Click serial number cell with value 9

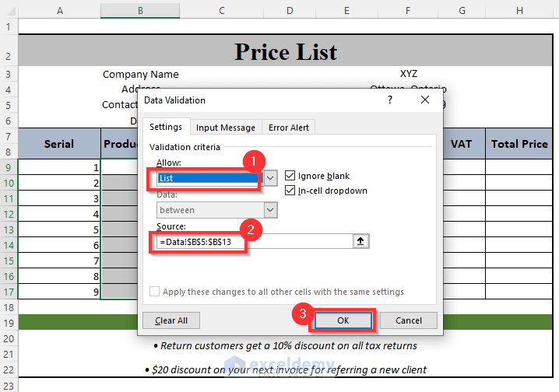click(x=59, y=292)
